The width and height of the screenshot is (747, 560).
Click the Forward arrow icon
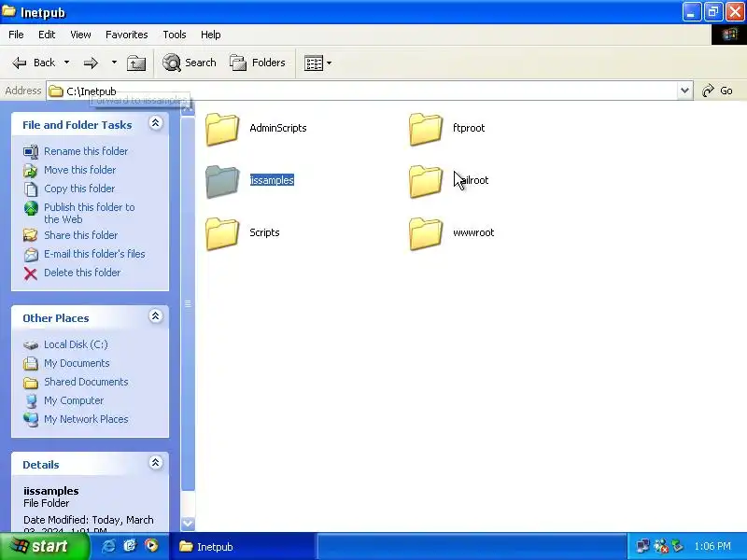click(x=91, y=63)
